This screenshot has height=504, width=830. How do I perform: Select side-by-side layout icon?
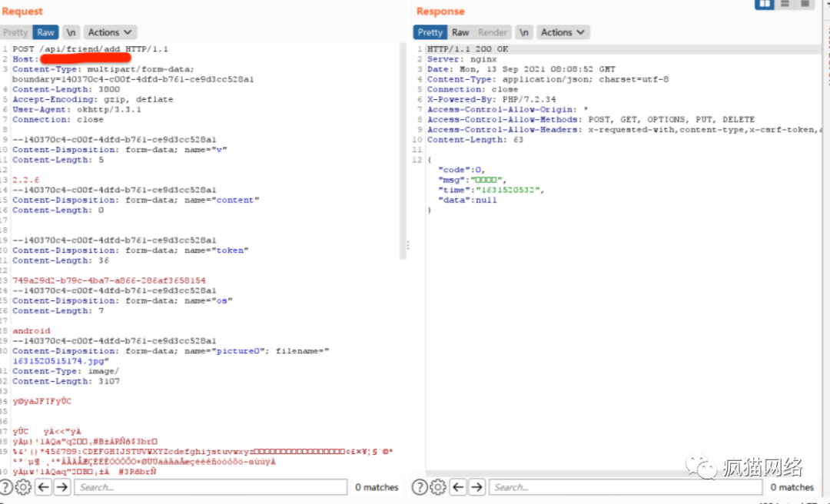tap(765, 4)
